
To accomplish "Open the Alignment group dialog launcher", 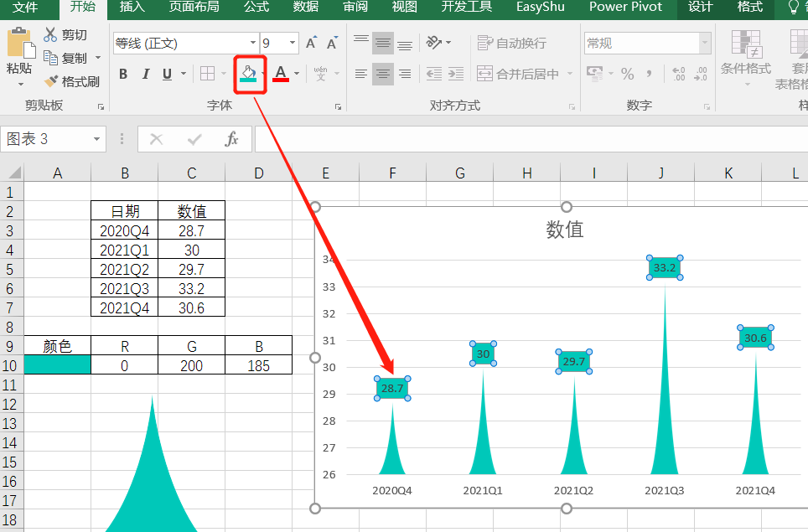I will pos(572,106).
